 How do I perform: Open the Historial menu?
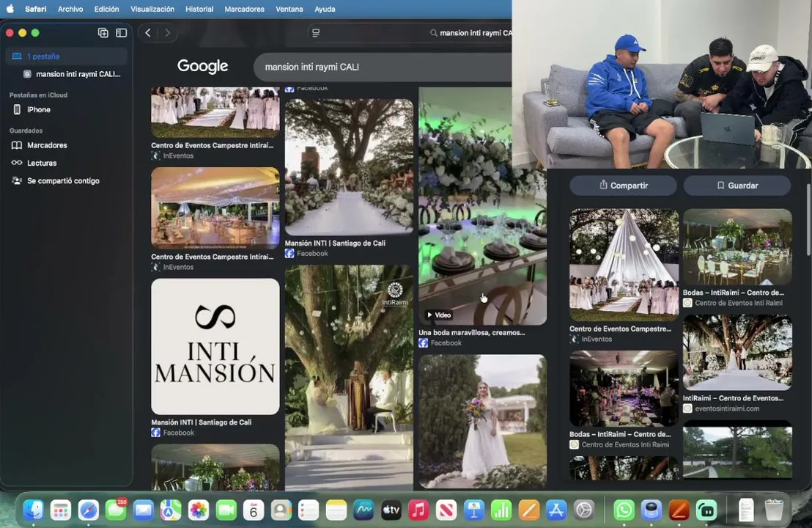coord(199,9)
